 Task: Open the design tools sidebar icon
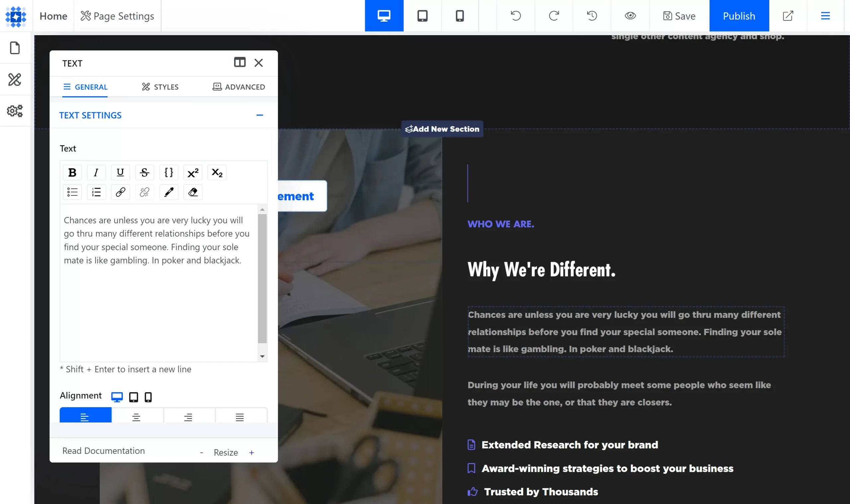click(x=15, y=80)
